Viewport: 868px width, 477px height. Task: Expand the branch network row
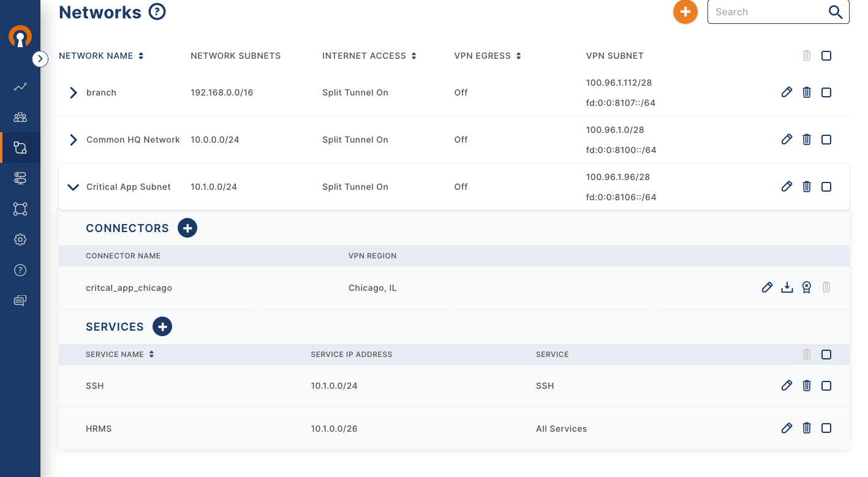click(x=74, y=92)
